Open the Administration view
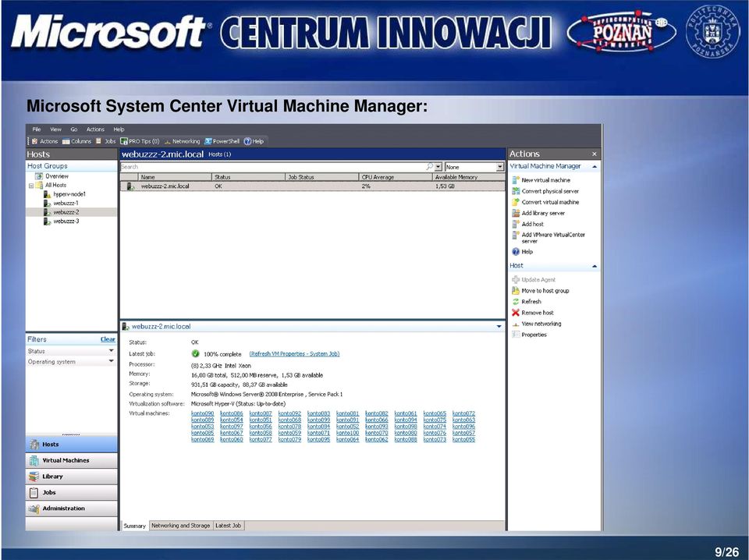 pos(71,509)
